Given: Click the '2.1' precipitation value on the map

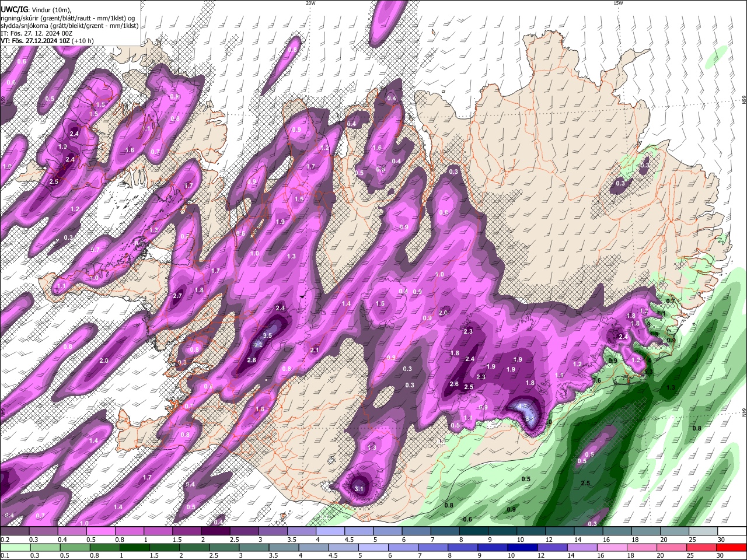Looking at the screenshot, I should tap(315, 350).
